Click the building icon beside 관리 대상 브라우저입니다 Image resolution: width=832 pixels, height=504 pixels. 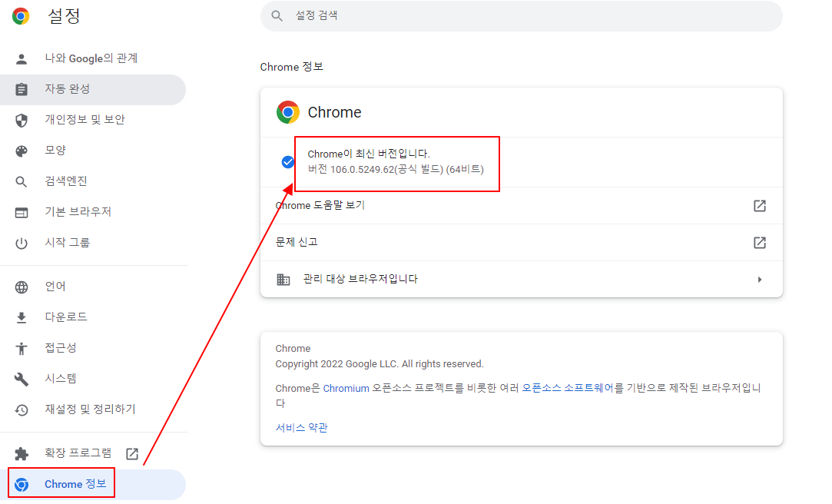point(283,279)
